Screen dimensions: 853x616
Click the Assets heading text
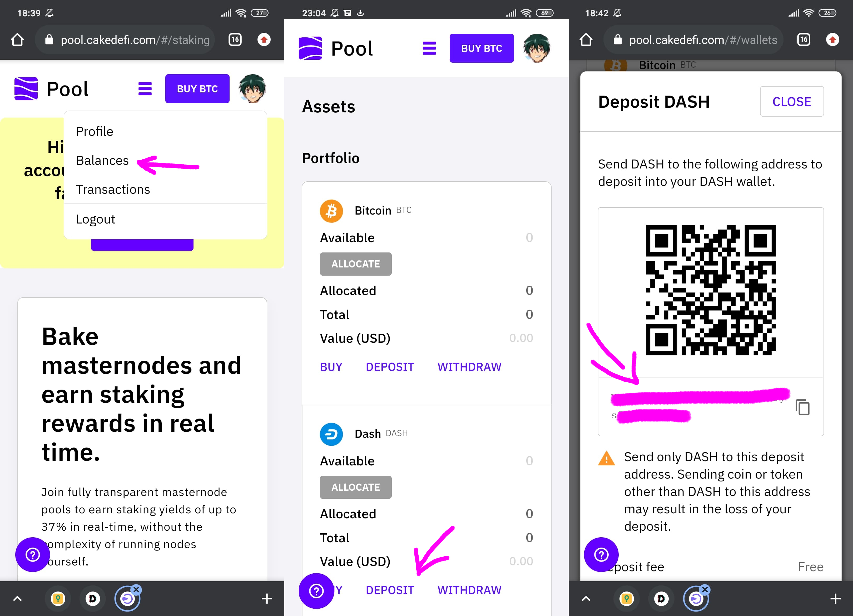tap(329, 107)
